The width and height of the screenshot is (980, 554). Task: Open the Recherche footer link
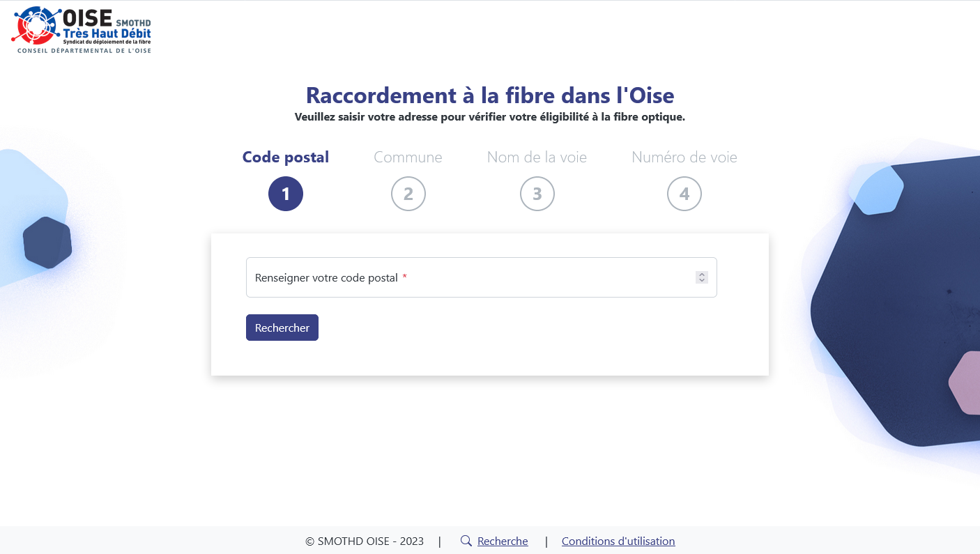pyautogui.click(x=503, y=541)
